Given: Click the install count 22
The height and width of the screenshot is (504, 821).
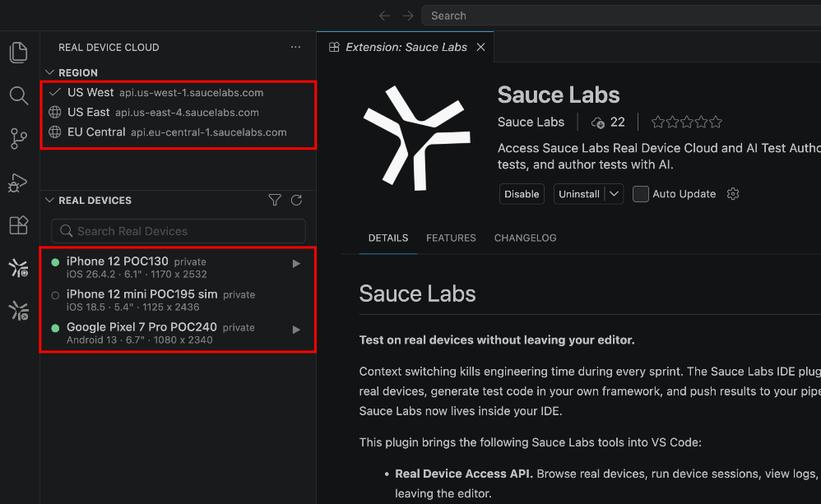Looking at the screenshot, I should [x=617, y=122].
